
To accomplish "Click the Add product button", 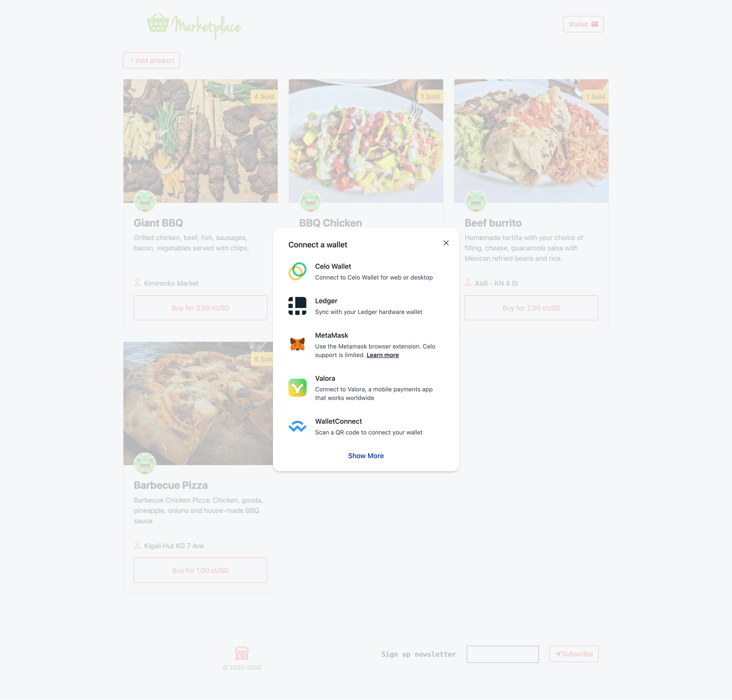I will [151, 60].
